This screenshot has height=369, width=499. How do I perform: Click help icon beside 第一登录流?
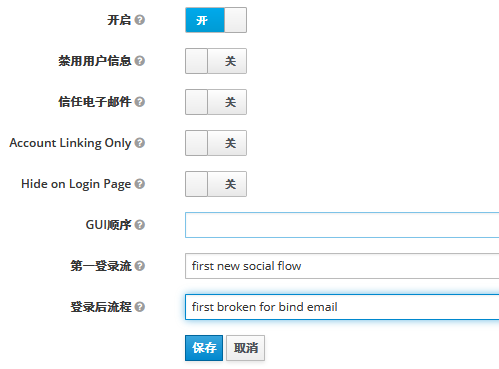[140, 266]
